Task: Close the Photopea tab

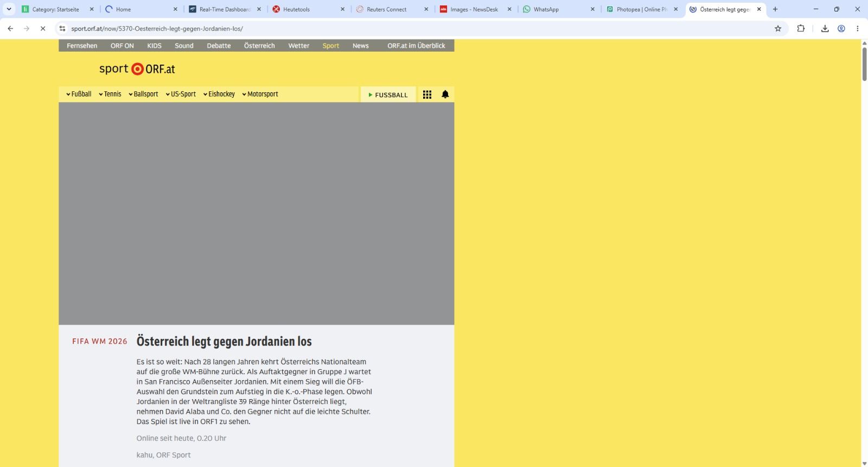Action: pyautogui.click(x=676, y=9)
